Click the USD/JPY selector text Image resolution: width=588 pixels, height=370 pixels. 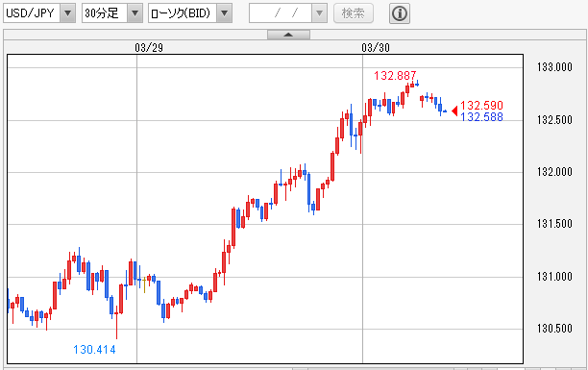30,13
